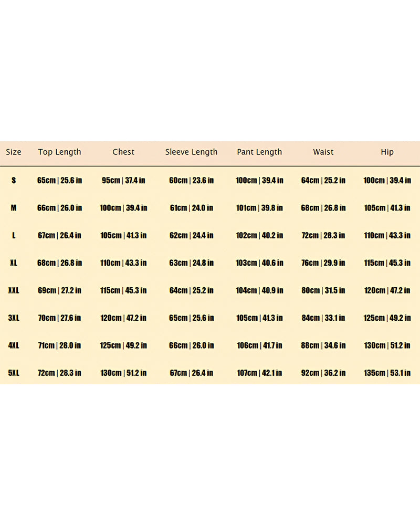Select the Hip value 135cm for 5XL
Viewport: 420px width, 525px height.
[387, 373]
